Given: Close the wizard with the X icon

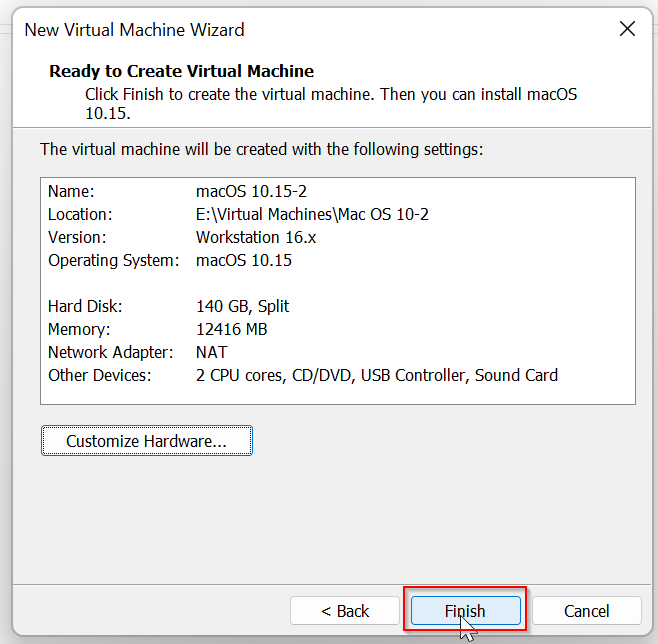Looking at the screenshot, I should [x=627, y=29].
